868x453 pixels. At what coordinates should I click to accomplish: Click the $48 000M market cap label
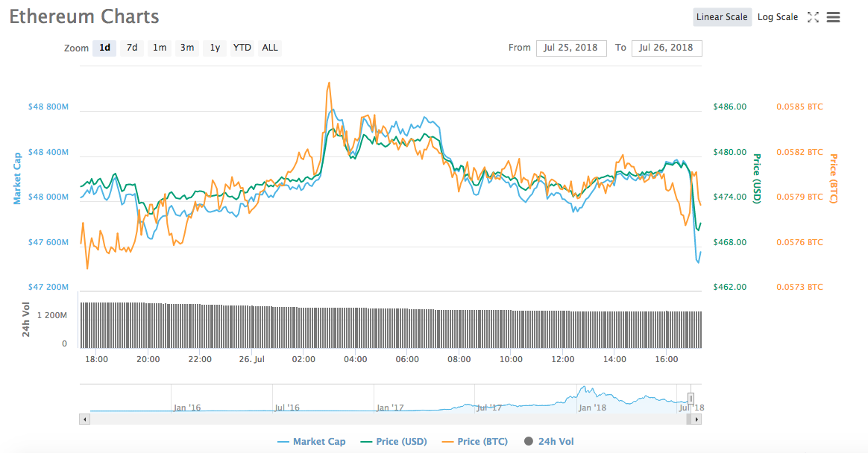(x=48, y=197)
